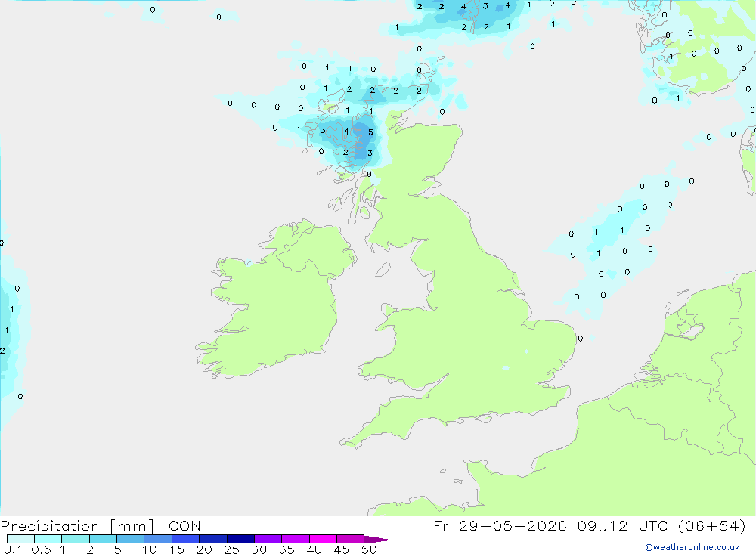Click the 1 to 2 mm cyan legend swatch

(76, 539)
